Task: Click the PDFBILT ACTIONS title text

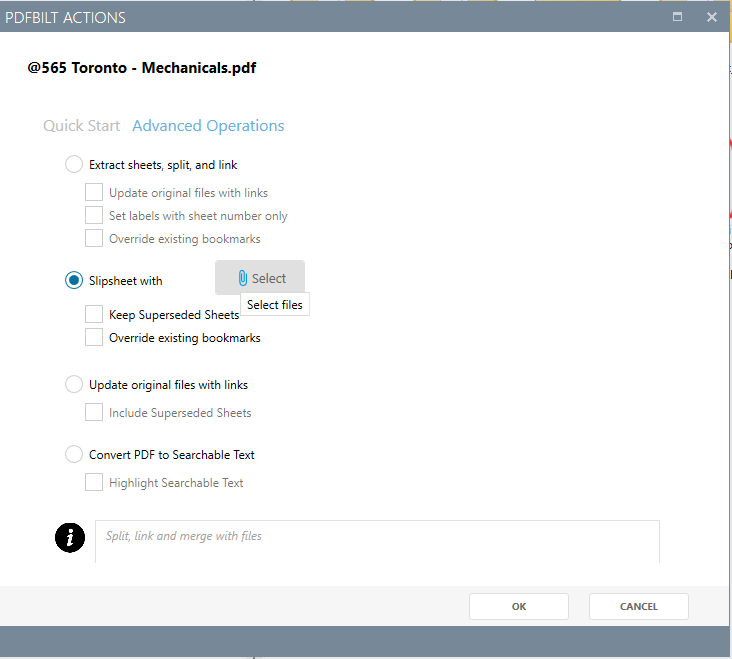Action: pos(65,18)
